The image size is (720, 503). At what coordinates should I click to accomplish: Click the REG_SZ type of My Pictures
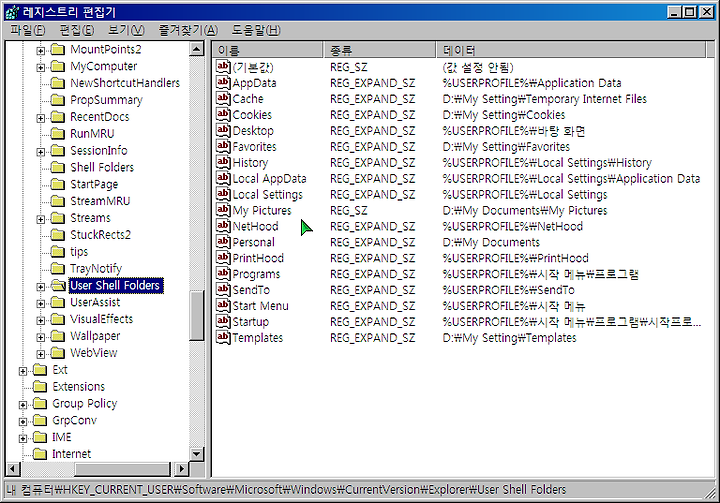(x=349, y=210)
